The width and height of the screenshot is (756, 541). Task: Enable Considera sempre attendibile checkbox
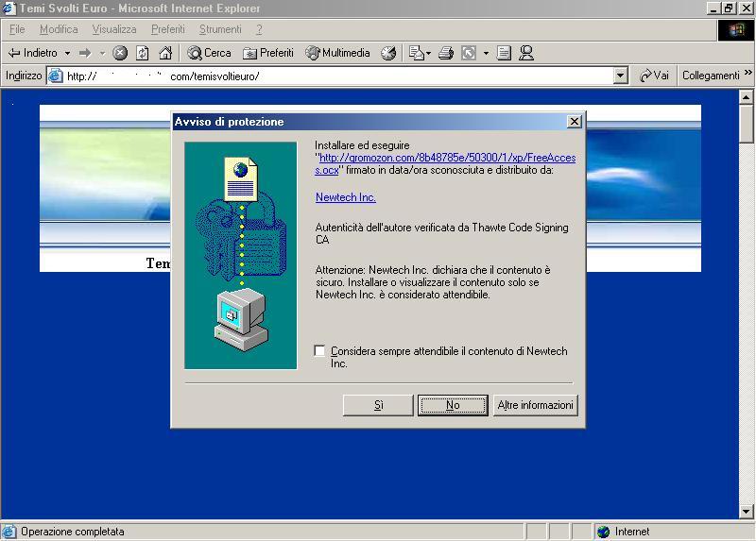319,350
